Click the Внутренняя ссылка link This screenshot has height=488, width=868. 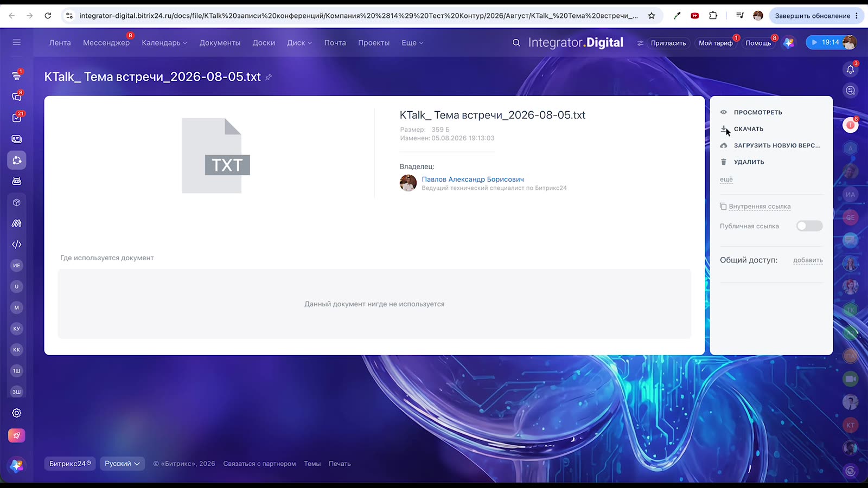pyautogui.click(x=759, y=207)
